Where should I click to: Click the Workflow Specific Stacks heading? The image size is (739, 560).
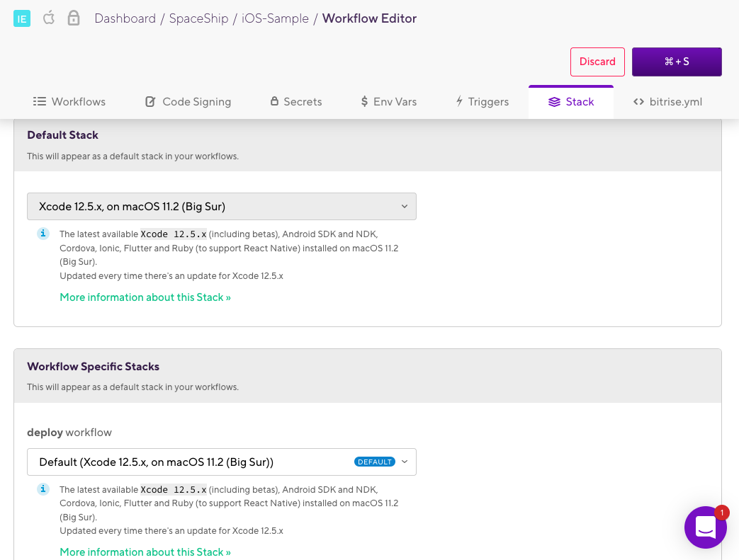(x=93, y=367)
